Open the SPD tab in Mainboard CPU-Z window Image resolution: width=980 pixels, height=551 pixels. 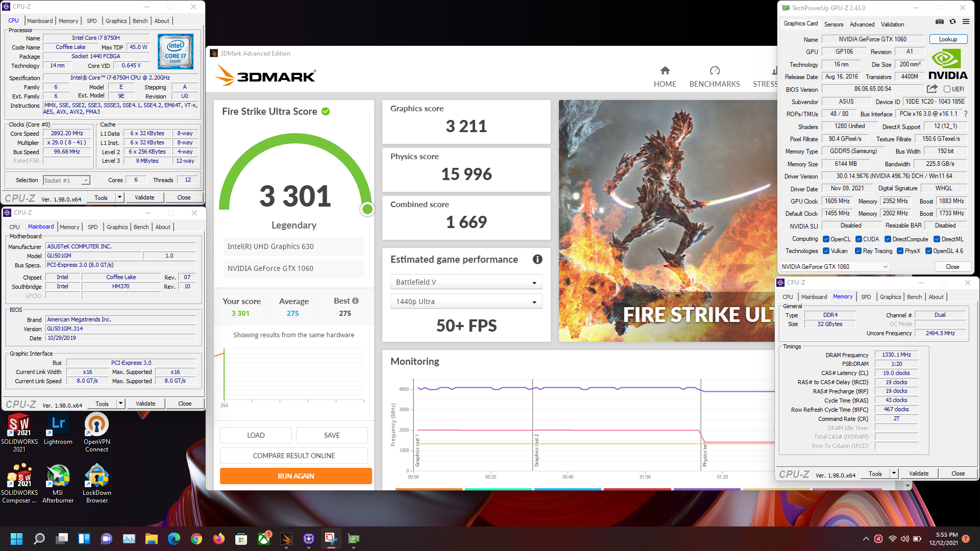pos(92,227)
